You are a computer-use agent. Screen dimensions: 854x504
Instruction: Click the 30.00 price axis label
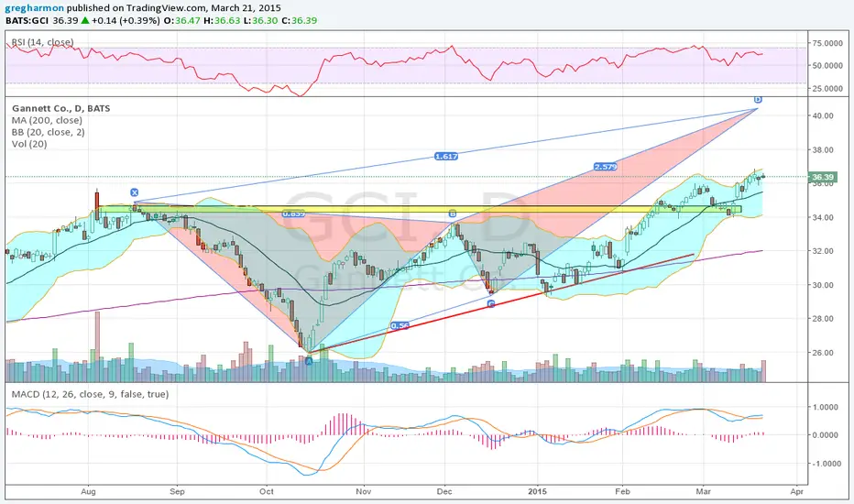[x=822, y=285]
